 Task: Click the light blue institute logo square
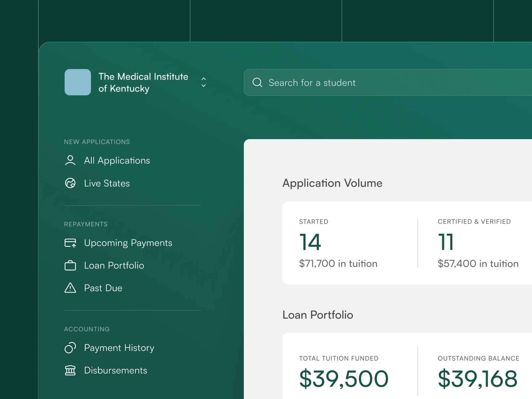coord(78,82)
